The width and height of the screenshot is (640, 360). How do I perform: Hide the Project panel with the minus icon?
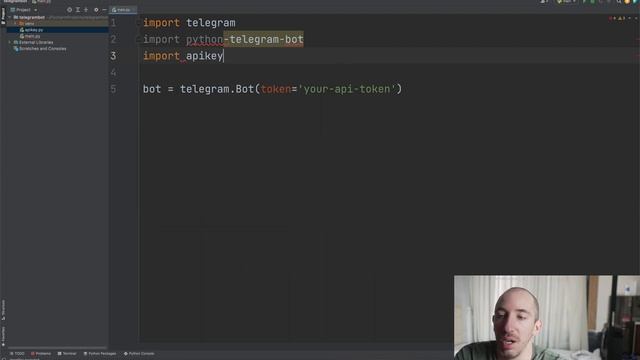(x=104, y=9)
